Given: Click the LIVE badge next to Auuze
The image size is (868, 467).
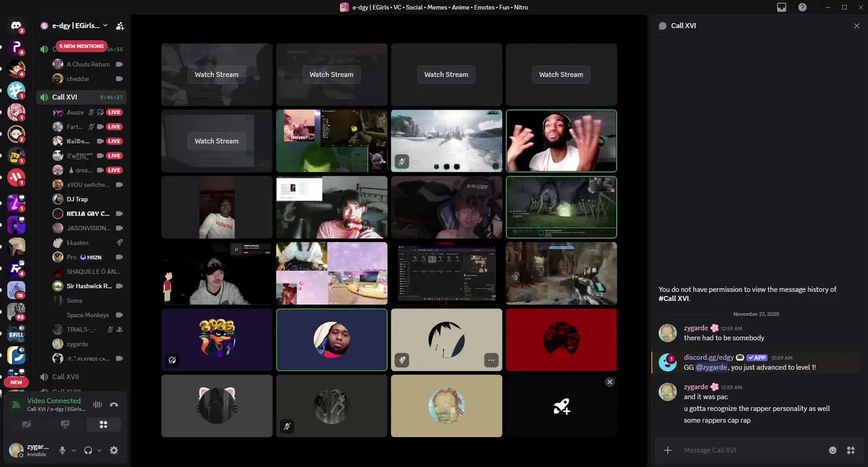Looking at the screenshot, I should 115,112.
